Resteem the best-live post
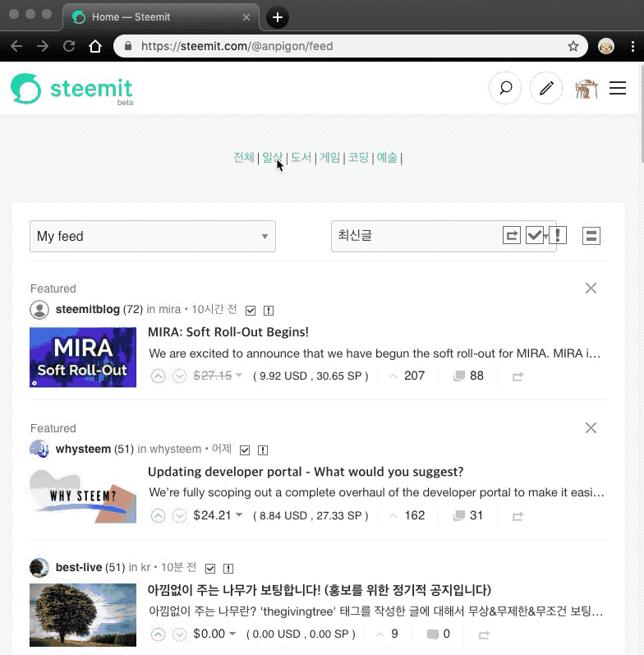Screen dimensions: 644x655 click(x=484, y=634)
